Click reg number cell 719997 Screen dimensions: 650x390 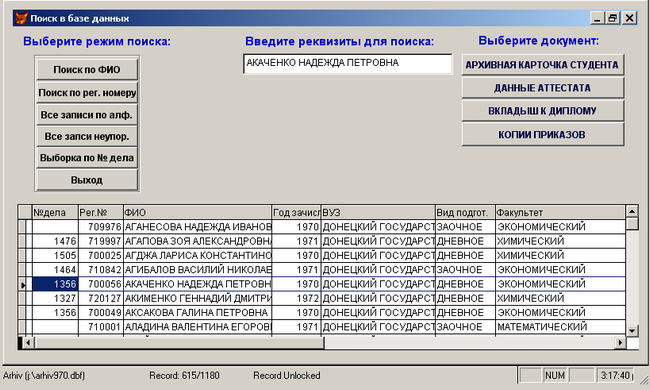(x=101, y=241)
